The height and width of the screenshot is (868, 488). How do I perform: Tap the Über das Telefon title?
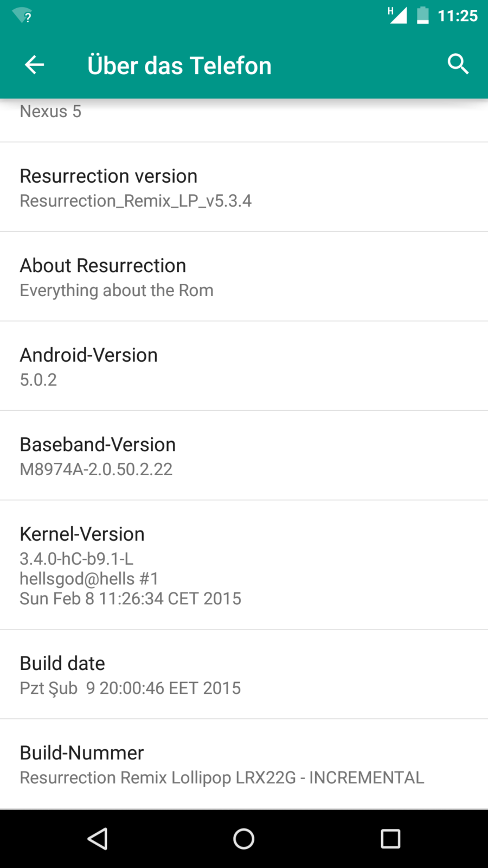click(x=179, y=66)
